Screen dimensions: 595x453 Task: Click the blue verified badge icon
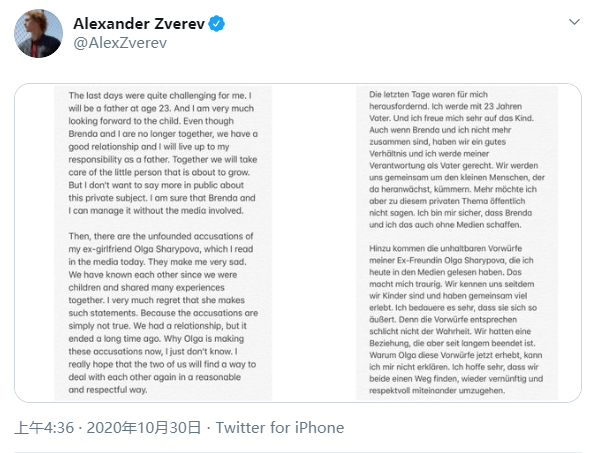[x=217, y=24]
